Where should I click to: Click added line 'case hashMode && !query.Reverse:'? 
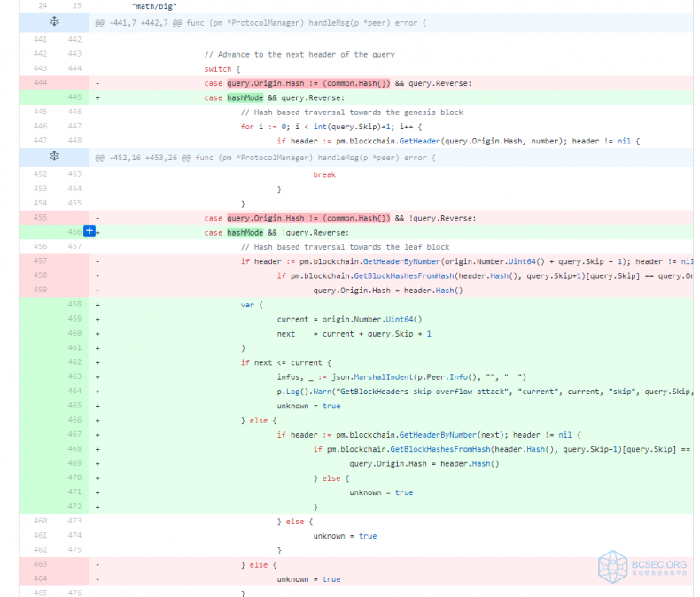click(x=276, y=232)
